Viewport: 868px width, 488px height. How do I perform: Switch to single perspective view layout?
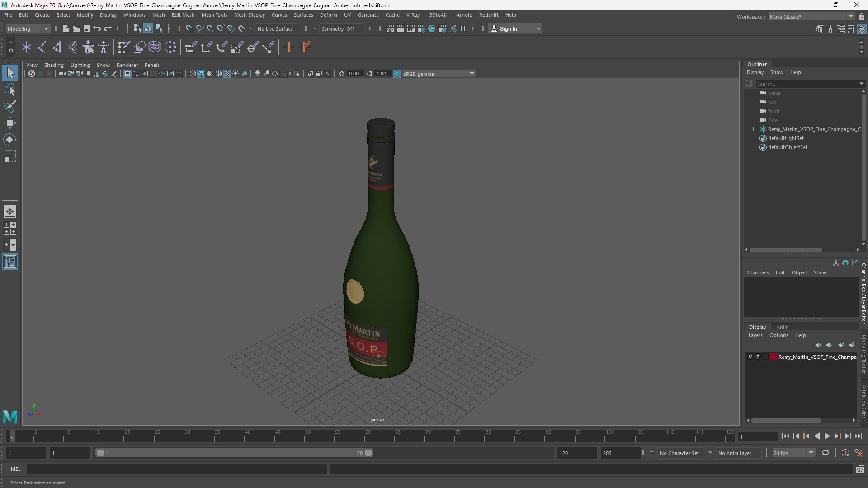(10, 211)
